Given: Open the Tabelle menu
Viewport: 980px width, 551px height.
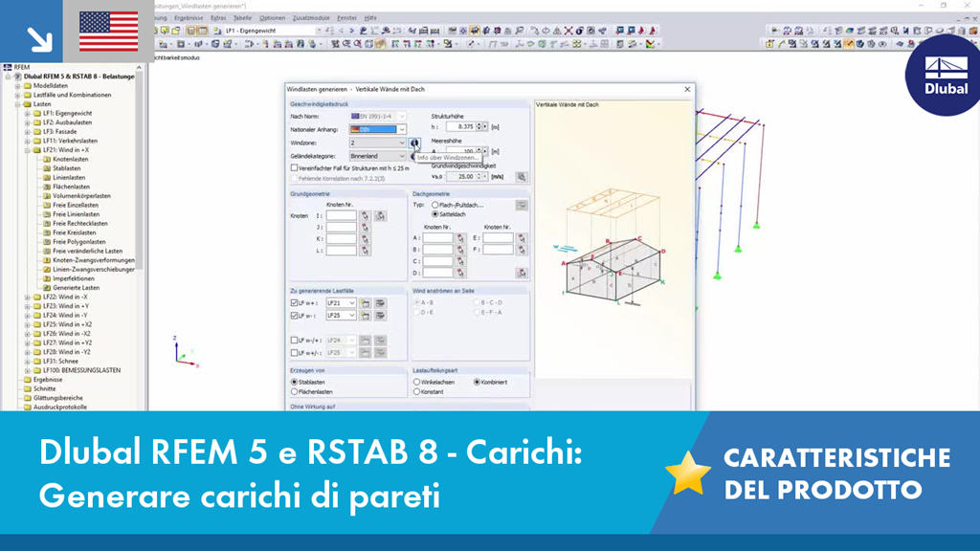Looking at the screenshot, I should click(x=242, y=18).
